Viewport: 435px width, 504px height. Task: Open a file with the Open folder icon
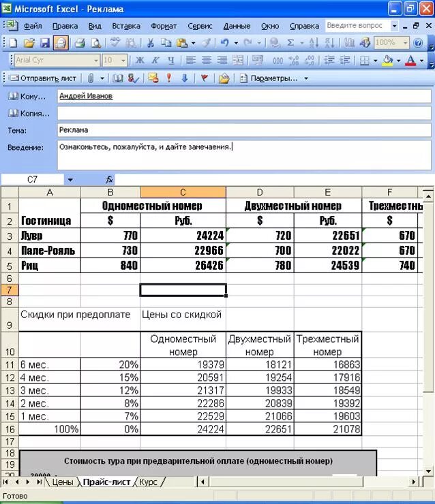29,43
